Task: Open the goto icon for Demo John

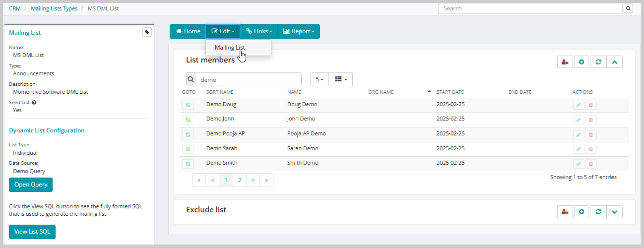Action: 188,120
